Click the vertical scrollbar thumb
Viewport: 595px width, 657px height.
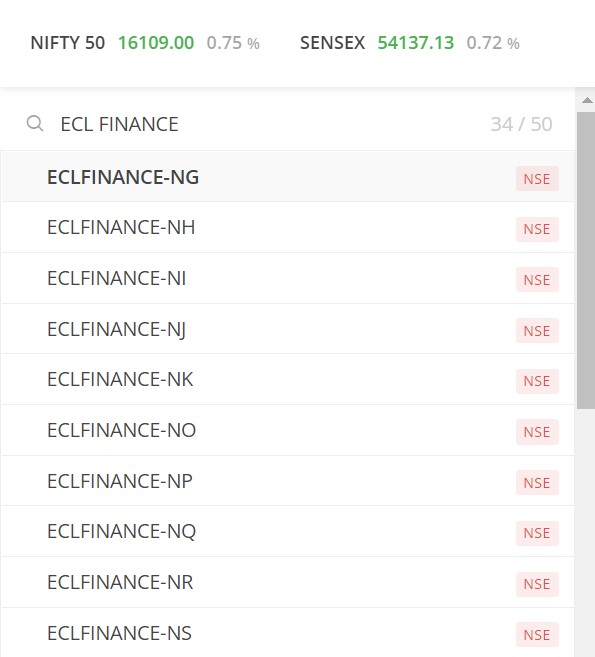[586, 260]
